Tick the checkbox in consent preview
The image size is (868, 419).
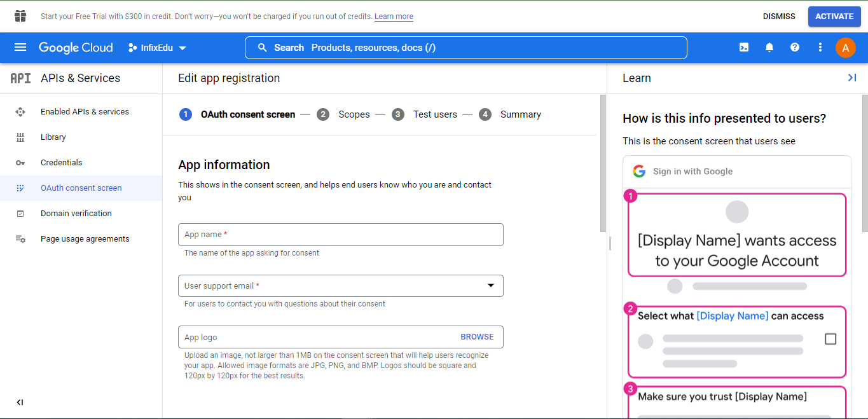[830, 339]
